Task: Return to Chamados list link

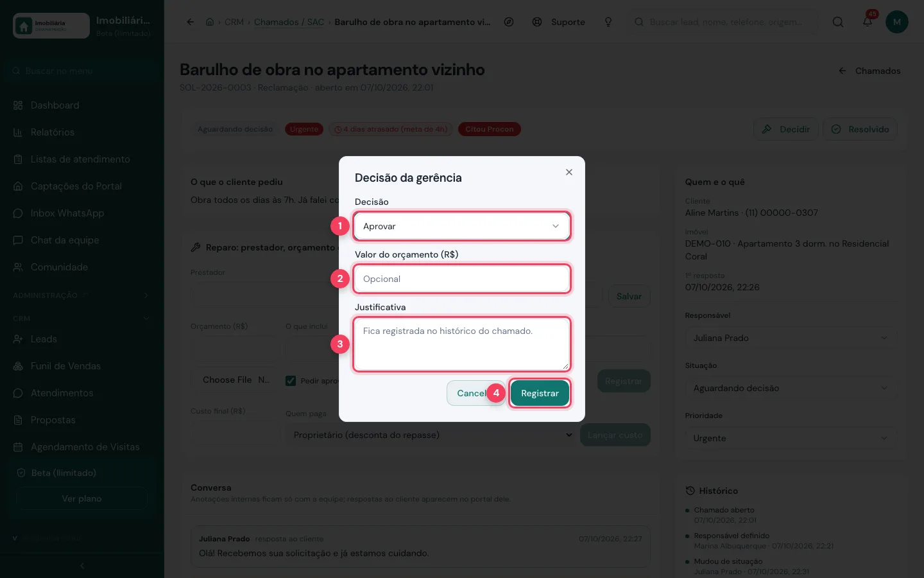Action: pyautogui.click(x=870, y=71)
